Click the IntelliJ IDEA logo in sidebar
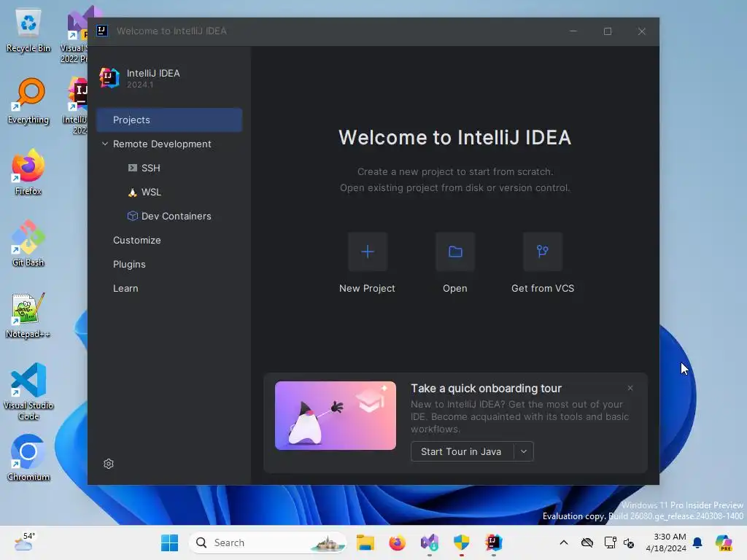 [x=109, y=77]
